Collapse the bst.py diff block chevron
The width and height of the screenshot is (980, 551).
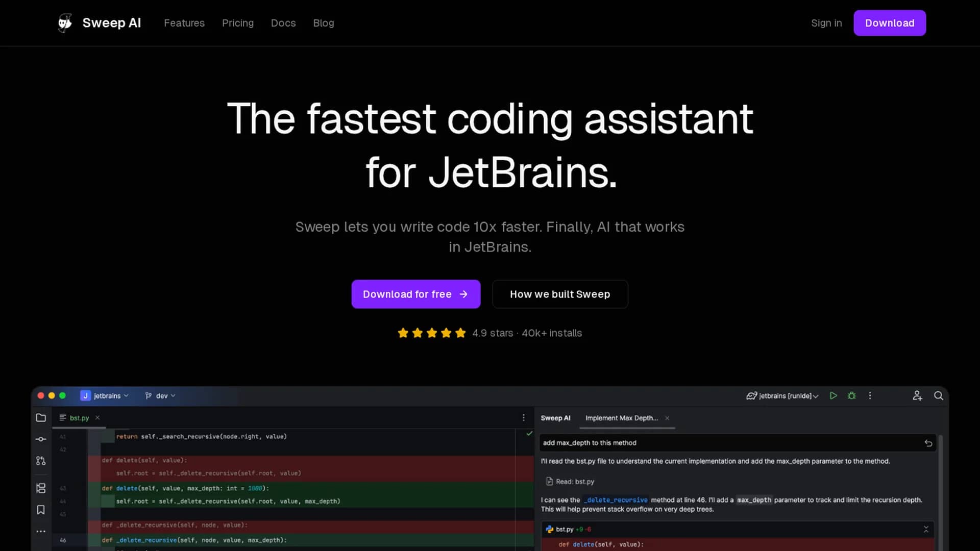926,530
